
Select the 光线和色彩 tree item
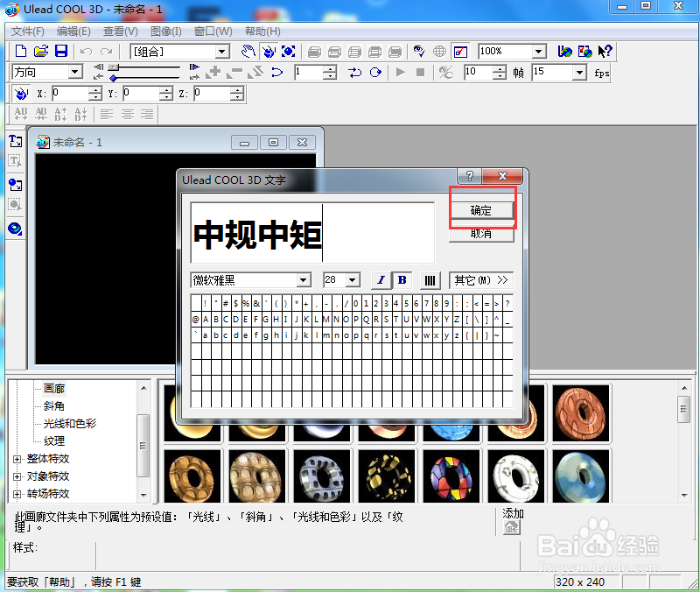coord(70,424)
